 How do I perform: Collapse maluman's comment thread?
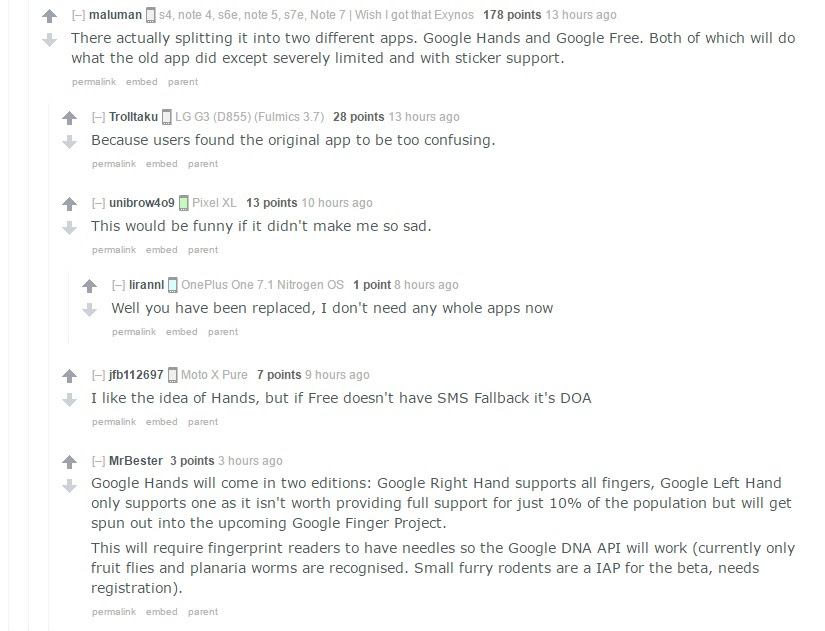(x=78, y=15)
